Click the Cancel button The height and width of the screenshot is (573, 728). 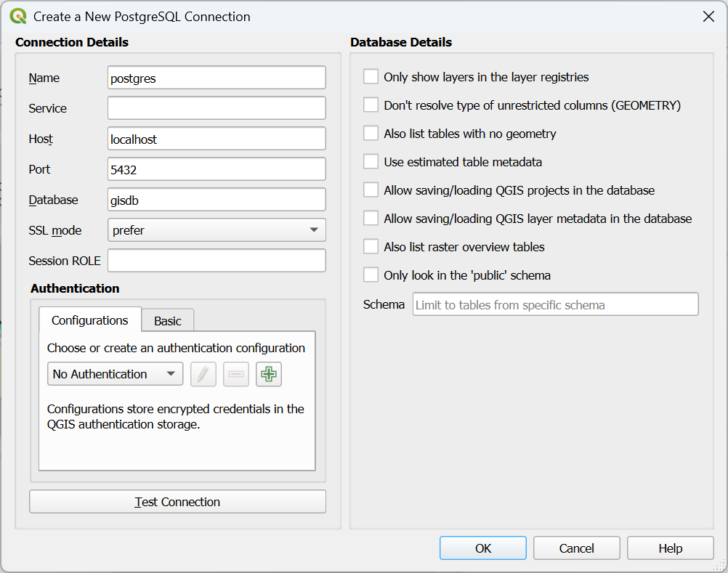tap(576, 548)
